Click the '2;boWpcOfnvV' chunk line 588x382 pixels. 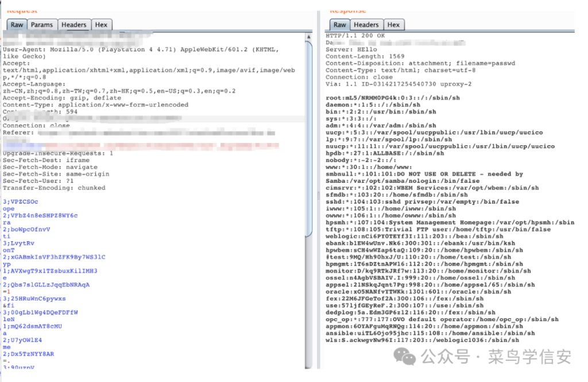pos(26,229)
